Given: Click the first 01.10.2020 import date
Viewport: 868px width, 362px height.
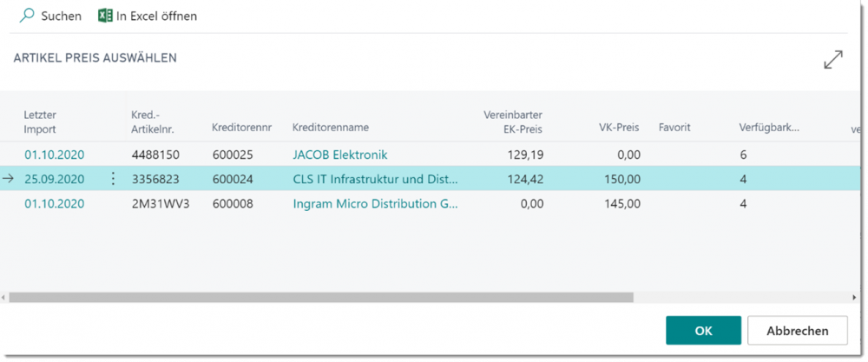Looking at the screenshot, I should (x=54, y=155).
